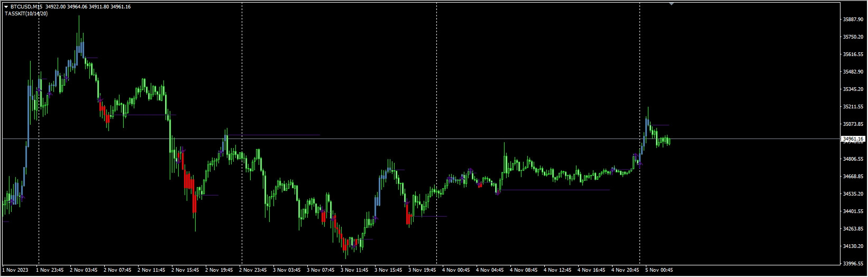Click the BTCUSD,M15 symbol title text
The width and height of the screenshot is (868, 277).
click(x=26, y=6)
